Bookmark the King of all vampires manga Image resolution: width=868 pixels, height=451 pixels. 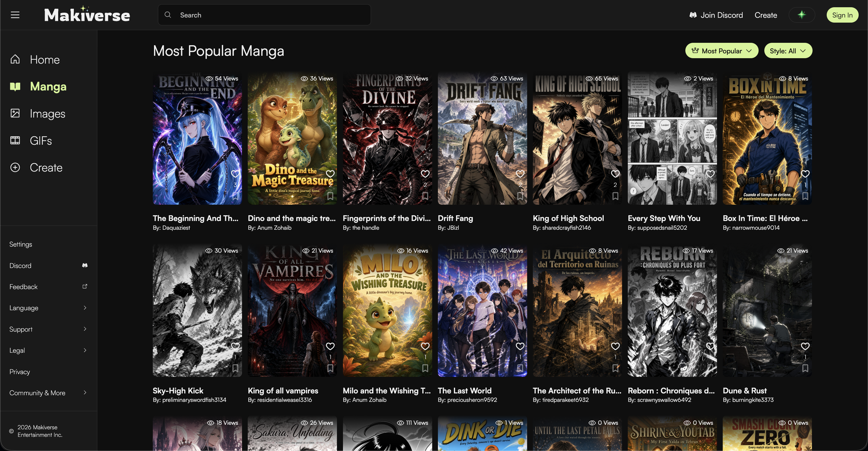330,368
